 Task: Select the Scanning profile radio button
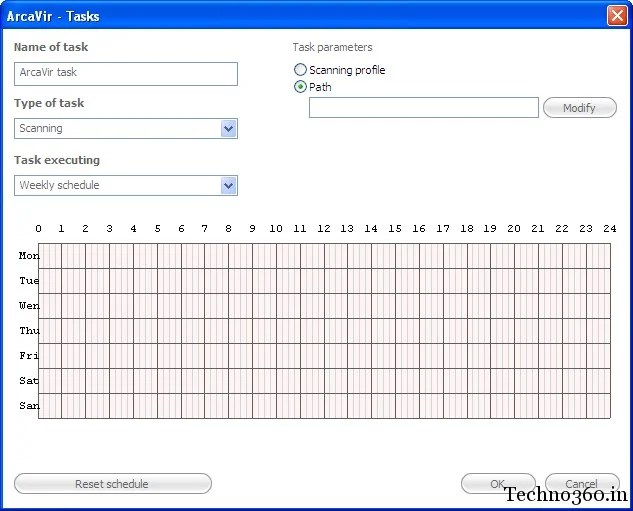click(300, 70)
